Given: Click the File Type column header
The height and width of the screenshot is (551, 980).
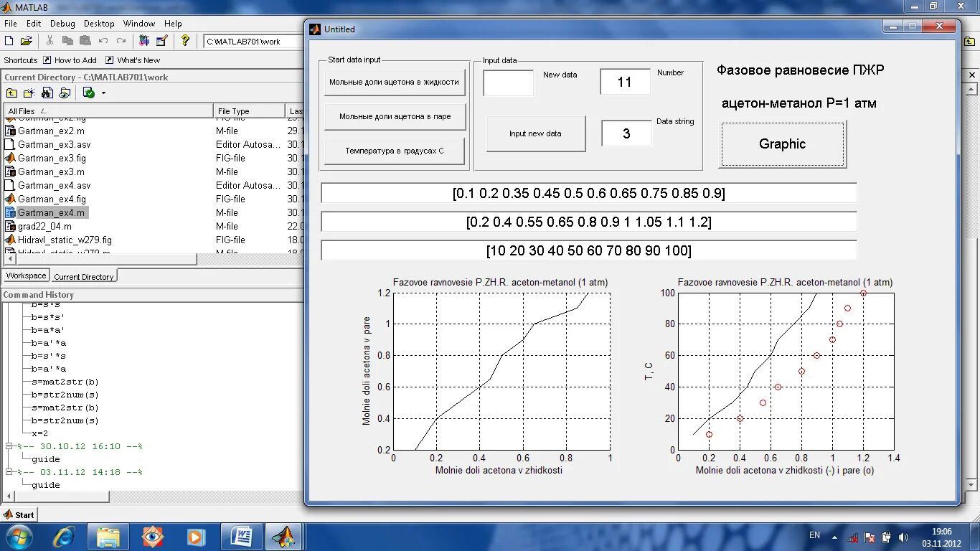Looking at the screenshot, I should [249, 111].
